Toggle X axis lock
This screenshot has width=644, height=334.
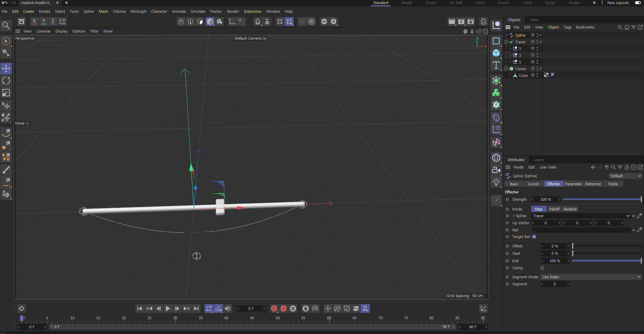click(x=34, y=21)
